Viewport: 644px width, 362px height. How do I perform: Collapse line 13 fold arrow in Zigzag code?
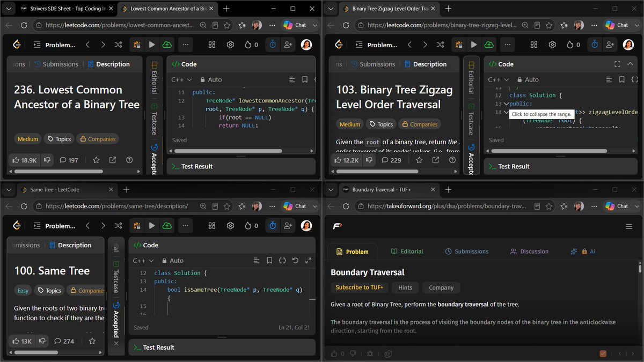[506, 104]
